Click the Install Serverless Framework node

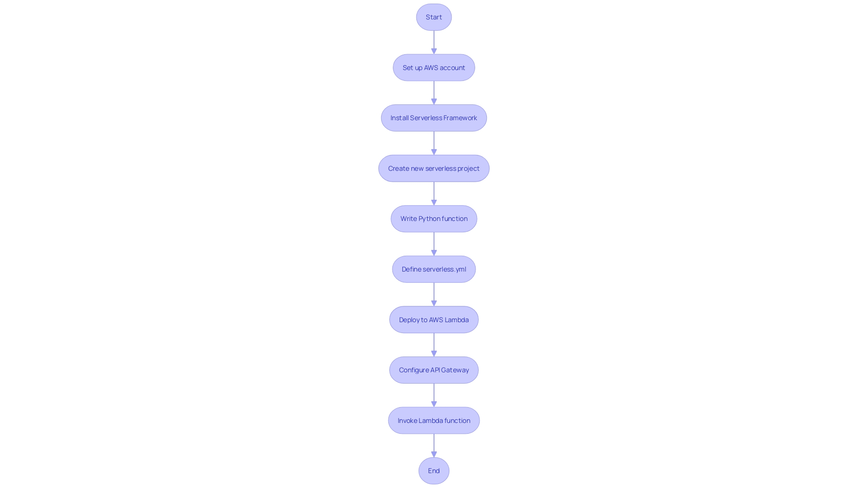click(434, 118)
